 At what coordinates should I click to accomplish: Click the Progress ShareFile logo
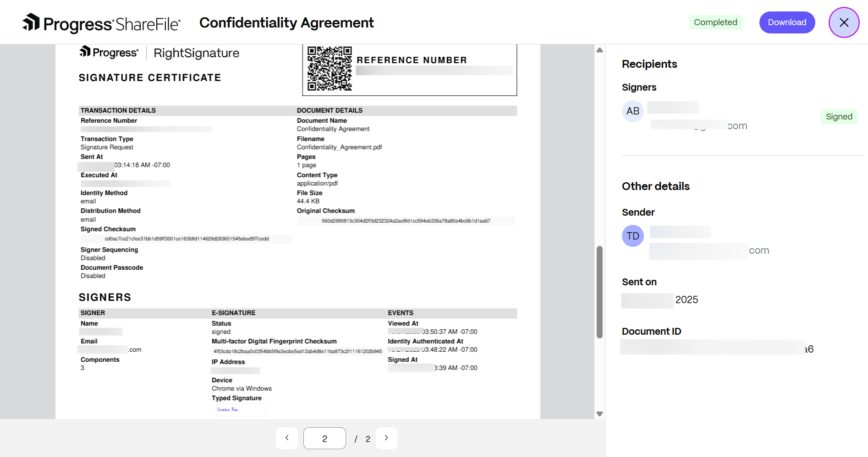101,22
